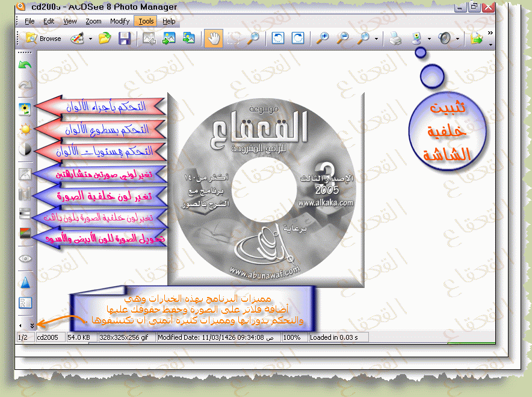The width and height of the screenshot is (532, 397).
Task: Expand the sidebar's double-chevron at the bottom
Action: pyautogui.click(x=32, y=325)
